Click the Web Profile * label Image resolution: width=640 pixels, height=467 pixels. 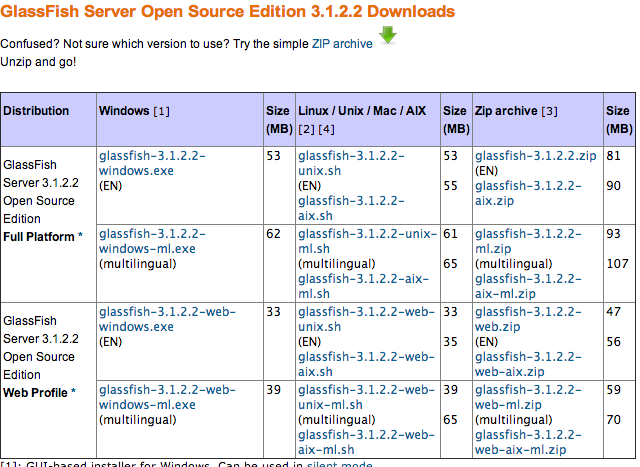tap(39, 393)
